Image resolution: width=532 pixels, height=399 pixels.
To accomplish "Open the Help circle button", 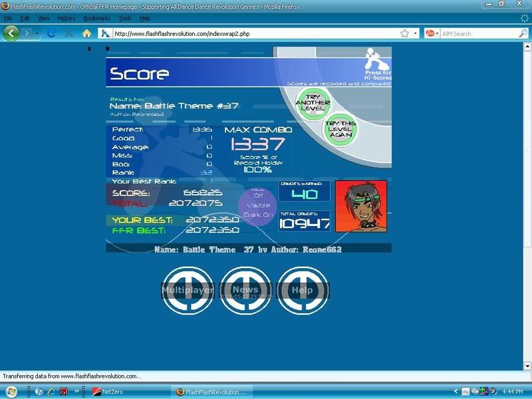I will tap(303, 291).
